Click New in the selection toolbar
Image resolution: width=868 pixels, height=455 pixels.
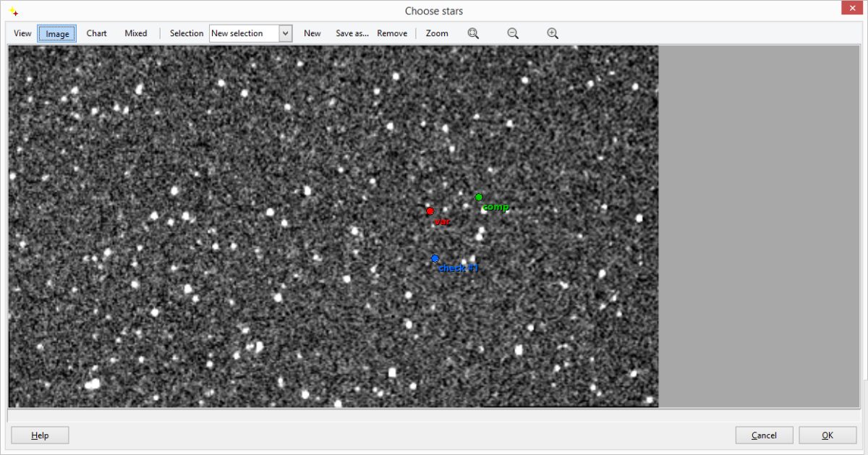point(312,33)
